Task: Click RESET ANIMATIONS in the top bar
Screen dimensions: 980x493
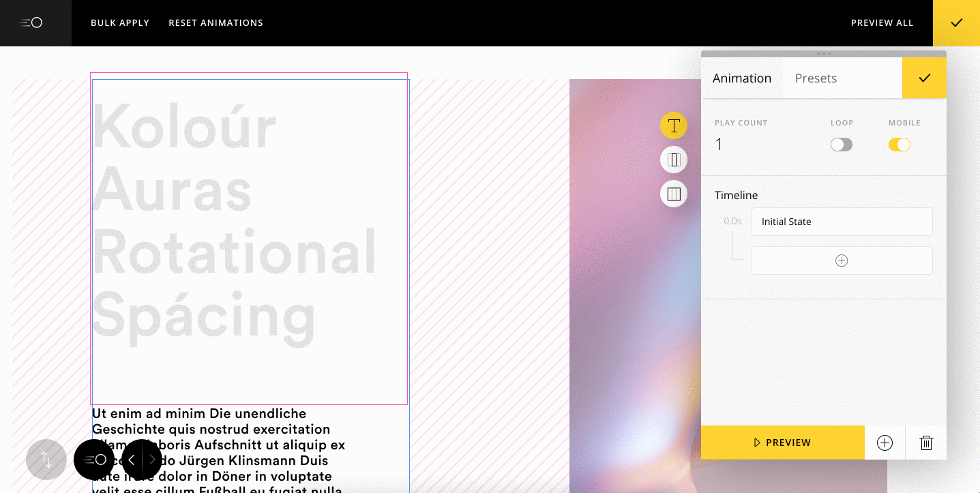Action: [216, 23]
